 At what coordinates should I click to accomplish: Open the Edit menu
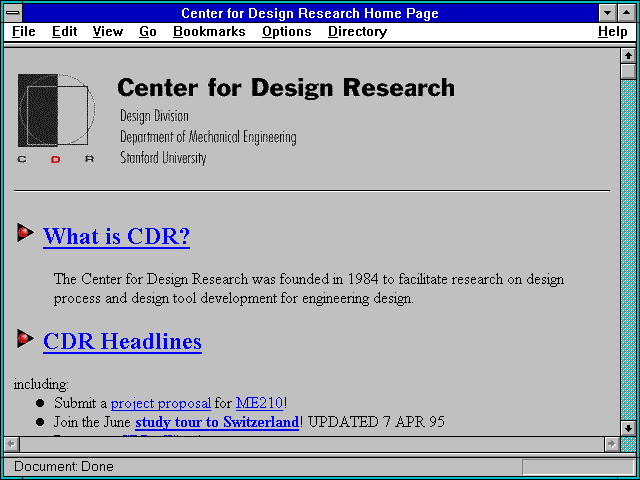pyautogui.click(x=64, y=32)
